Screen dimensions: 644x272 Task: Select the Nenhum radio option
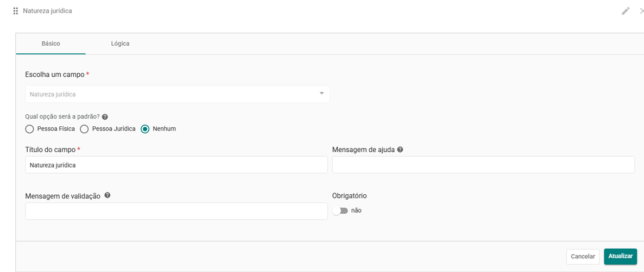(x=145, y=129)
